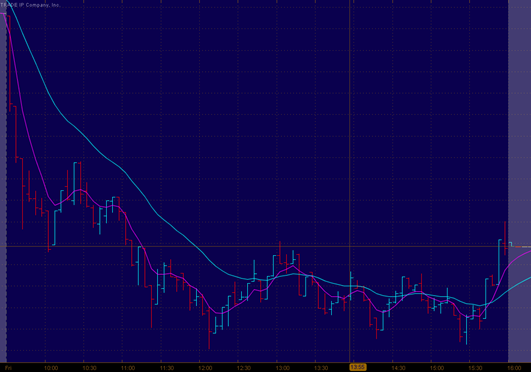Click the 11:30 time axis label

coord(167,368)
